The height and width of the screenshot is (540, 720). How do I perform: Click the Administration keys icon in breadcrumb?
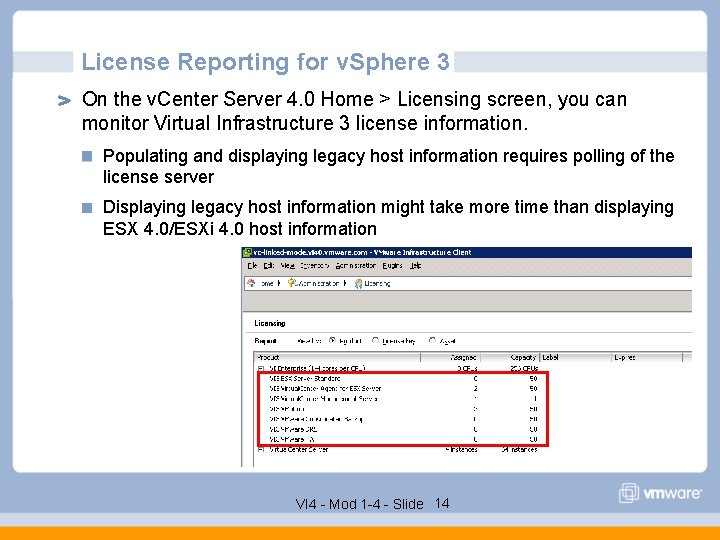tap(291, 283)
